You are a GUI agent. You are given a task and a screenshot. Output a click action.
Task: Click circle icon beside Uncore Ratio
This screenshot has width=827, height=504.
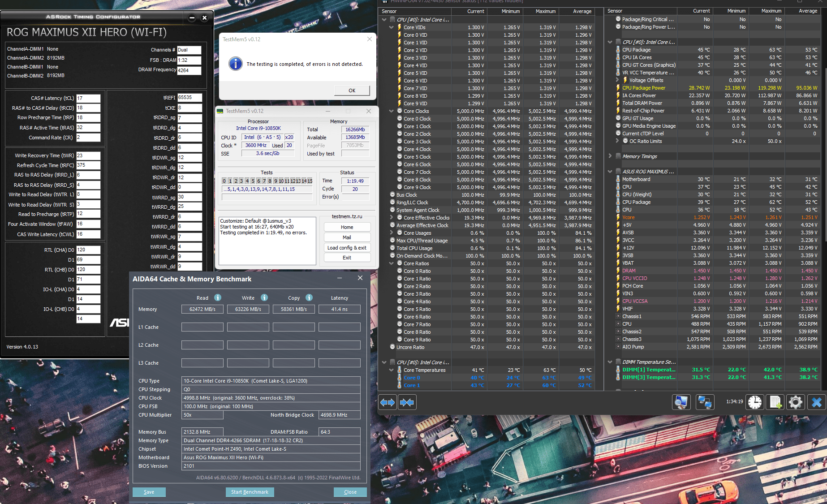[392, 347]
